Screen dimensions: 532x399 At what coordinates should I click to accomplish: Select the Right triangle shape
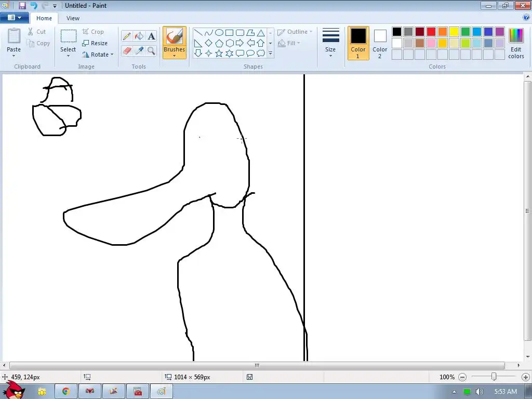tap(198, 43)
